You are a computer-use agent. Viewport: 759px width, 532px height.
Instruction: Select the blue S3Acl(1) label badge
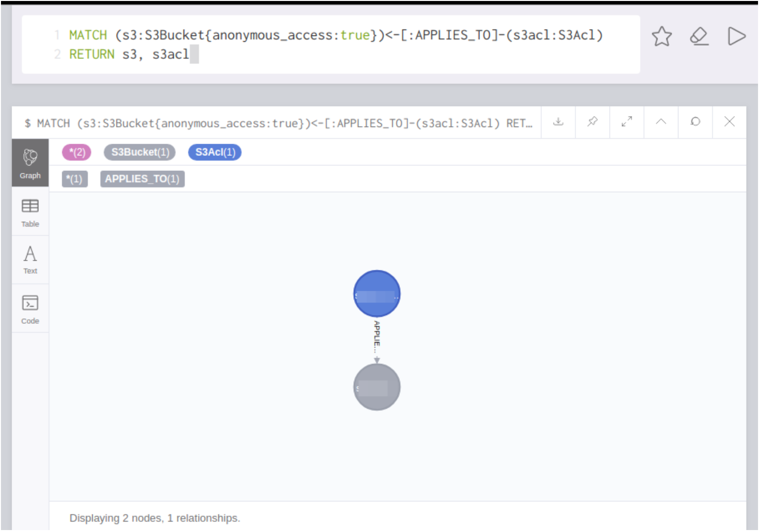click(x=215, y=152)
